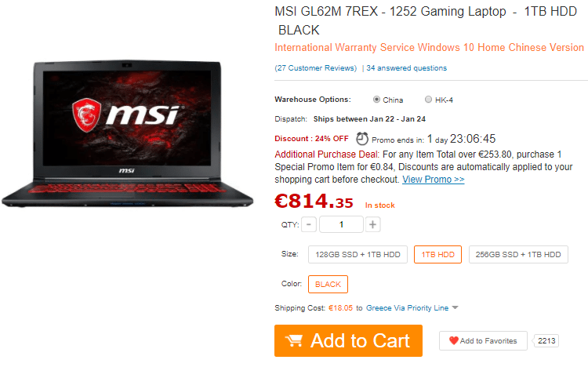Select the HK-4 warehouse radio button

(x=428, y=100)
